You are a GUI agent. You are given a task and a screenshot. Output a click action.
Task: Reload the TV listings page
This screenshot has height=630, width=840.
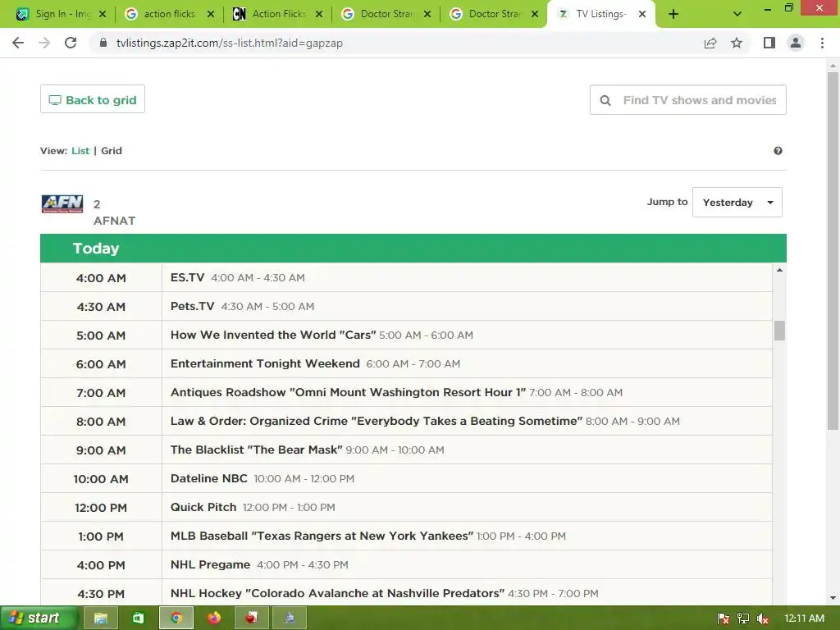click(x=71, y=43)
